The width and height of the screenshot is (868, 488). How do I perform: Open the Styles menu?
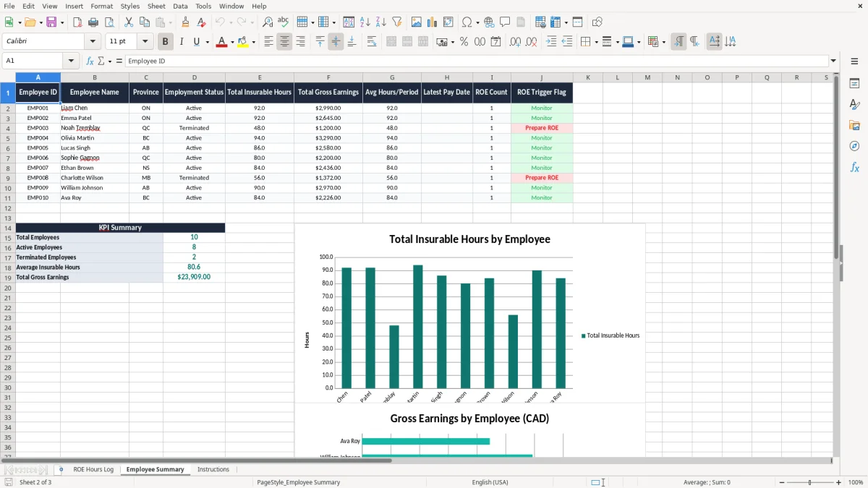[x=130, y=6]
